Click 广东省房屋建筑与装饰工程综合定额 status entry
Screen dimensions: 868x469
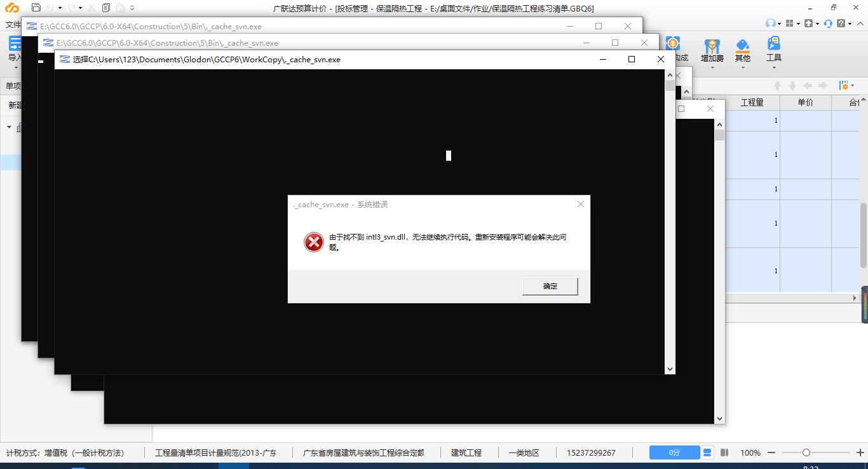tap(364, 453)
